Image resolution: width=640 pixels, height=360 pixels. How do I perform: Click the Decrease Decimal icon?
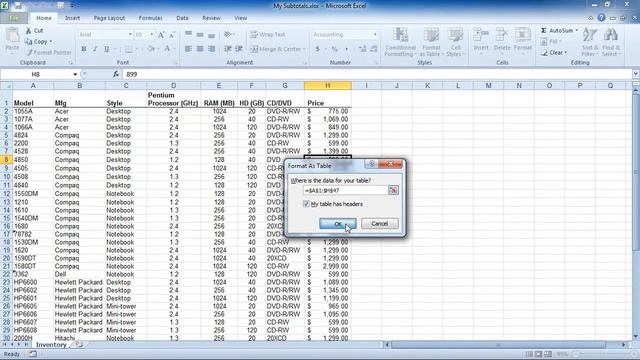[x=373, y=49]
